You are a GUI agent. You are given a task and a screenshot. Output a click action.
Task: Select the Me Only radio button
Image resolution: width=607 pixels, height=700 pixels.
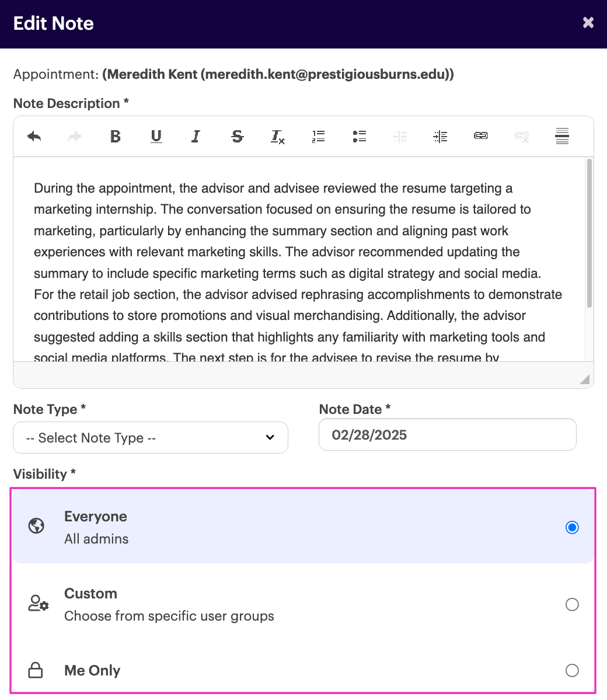coord(572,670)
